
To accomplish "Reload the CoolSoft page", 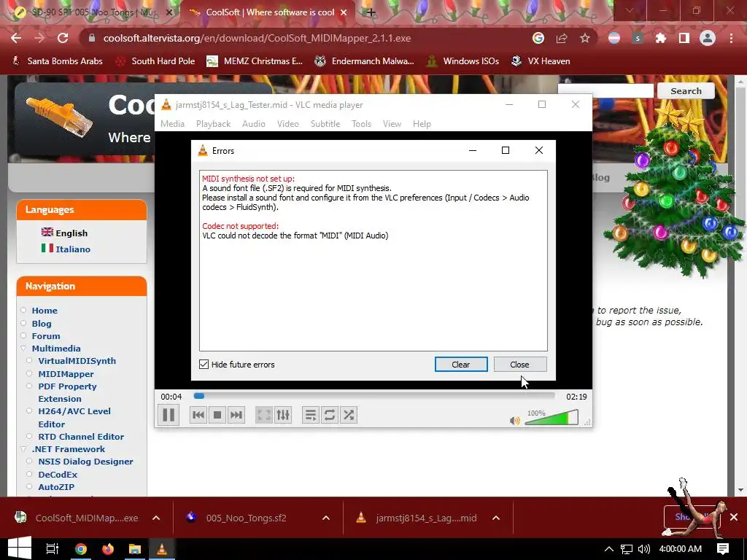I will [x=63, y=38].
